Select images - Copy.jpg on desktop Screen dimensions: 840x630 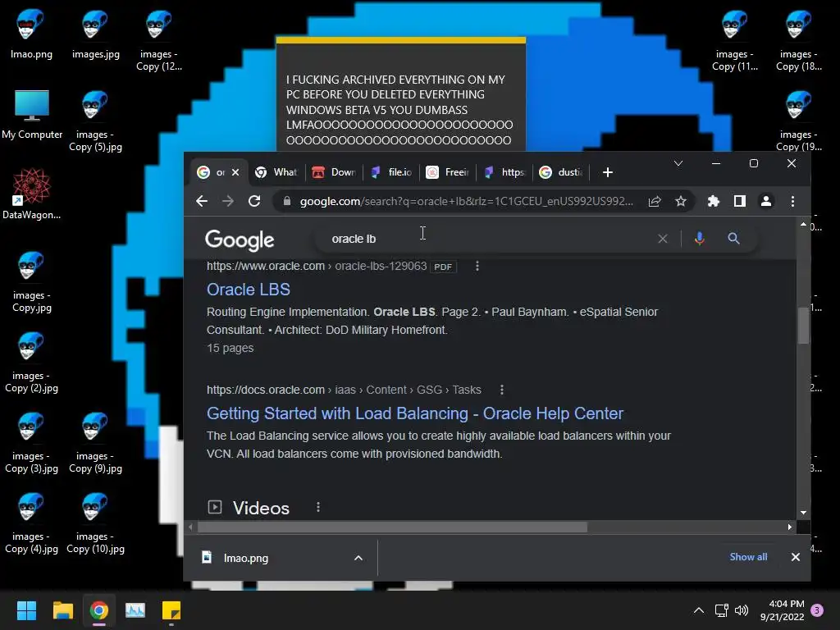(x=31, y=281)
